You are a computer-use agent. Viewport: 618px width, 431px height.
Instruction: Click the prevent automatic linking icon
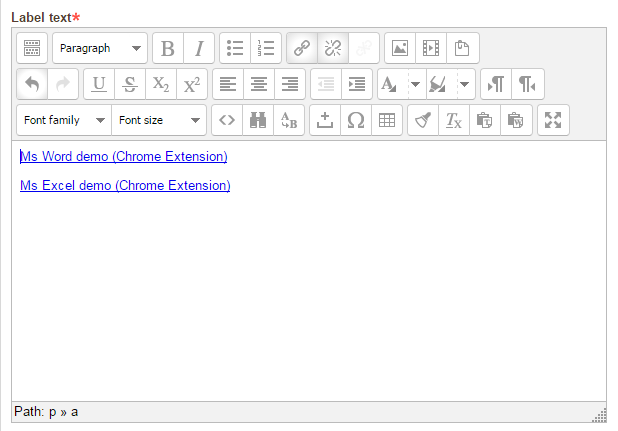pyautogui.click(x=364, y=48)
